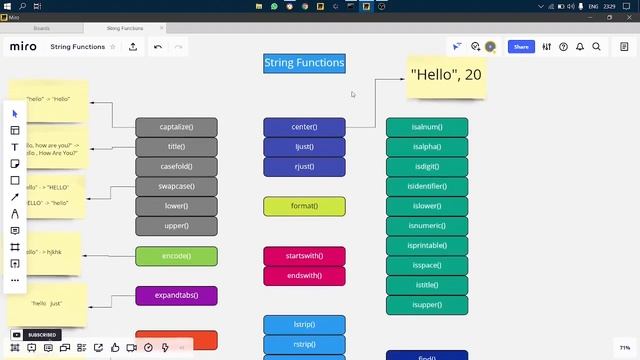
Task: Toggle collaborators' cursors visibility
Action: (457, 47)
